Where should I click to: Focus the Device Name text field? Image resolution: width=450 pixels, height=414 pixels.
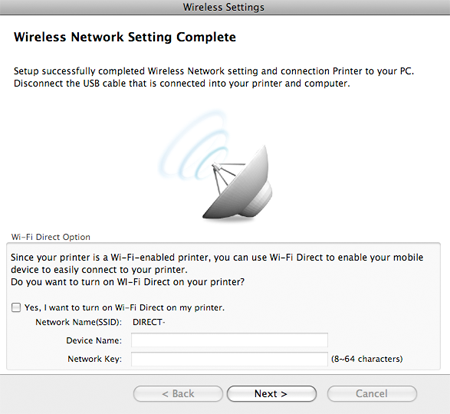(x=229, y=340)
